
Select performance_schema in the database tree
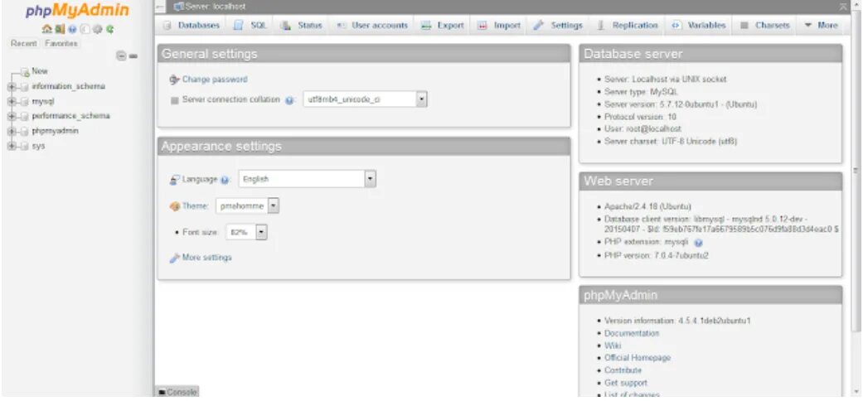point(70,116)
